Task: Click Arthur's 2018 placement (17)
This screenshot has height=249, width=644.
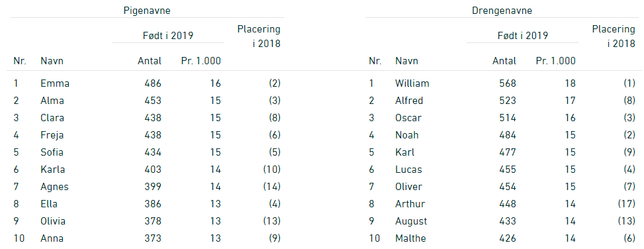Action: [x=626, y=204]
